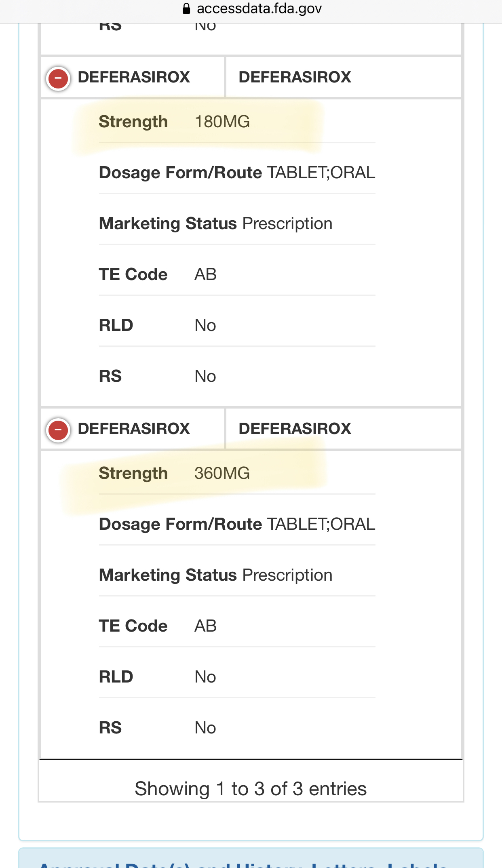Click the TE Code label under 180MG entry
The height and width of the screenshot is (868, 502).
click(133, 274)
